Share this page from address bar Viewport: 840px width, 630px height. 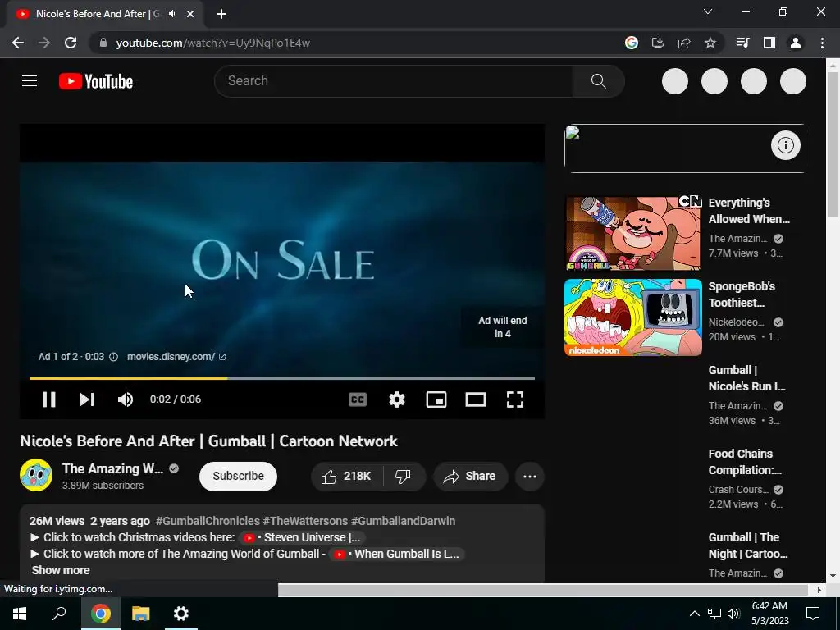[x=683, y=43]
